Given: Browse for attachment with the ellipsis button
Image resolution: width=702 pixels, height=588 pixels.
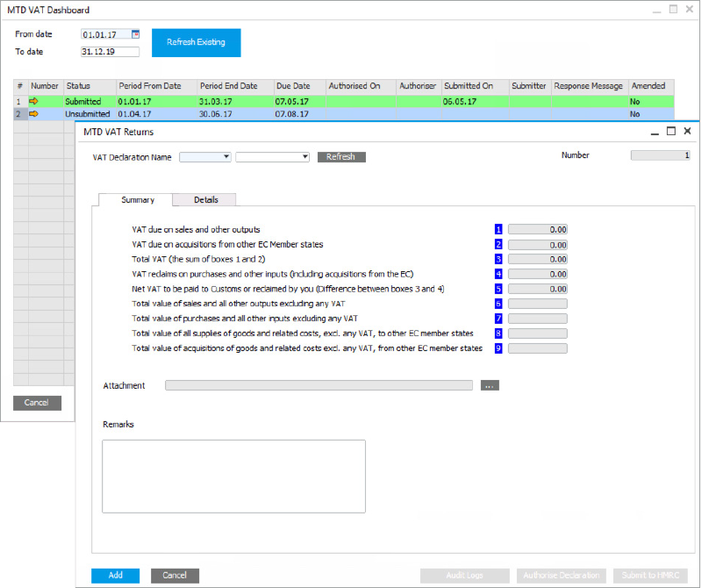Looking at the screenshot, I should (x=490, y=385).
